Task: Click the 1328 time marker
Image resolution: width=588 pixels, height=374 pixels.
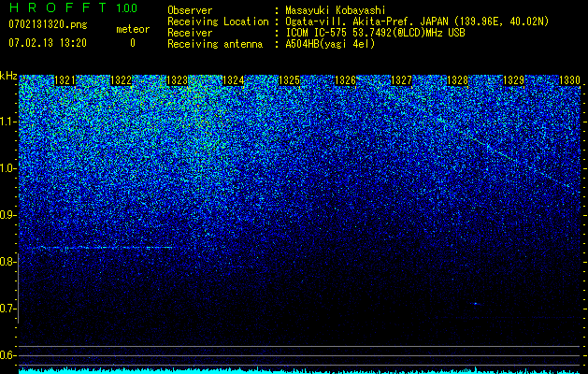Action: coord(458,80)
